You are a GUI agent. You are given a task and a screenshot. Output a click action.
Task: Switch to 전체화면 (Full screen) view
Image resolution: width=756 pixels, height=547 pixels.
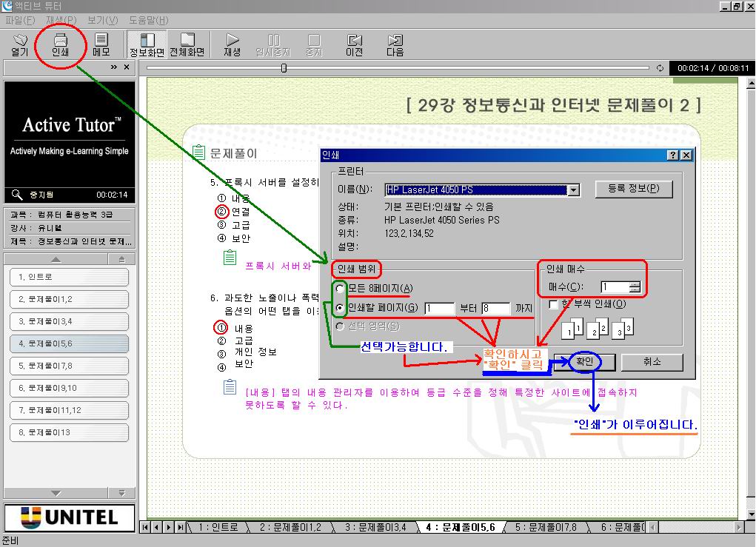tap(187, 44)
